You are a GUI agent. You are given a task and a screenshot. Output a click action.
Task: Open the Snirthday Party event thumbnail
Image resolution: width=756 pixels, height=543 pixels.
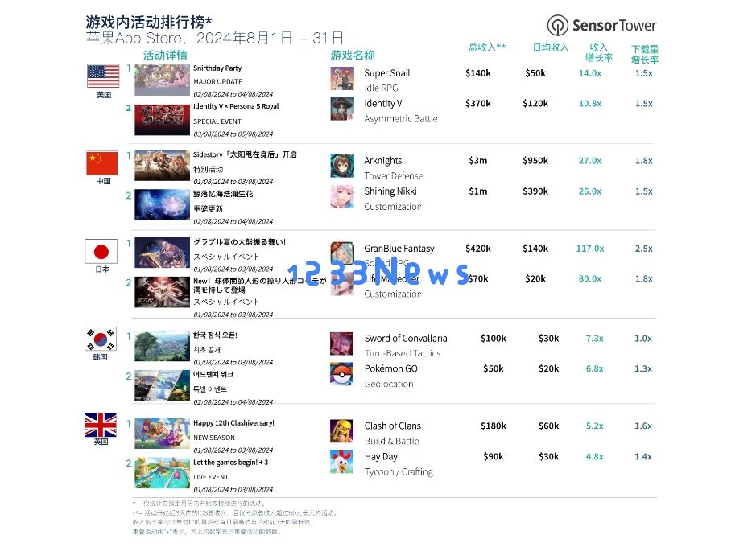162,80
